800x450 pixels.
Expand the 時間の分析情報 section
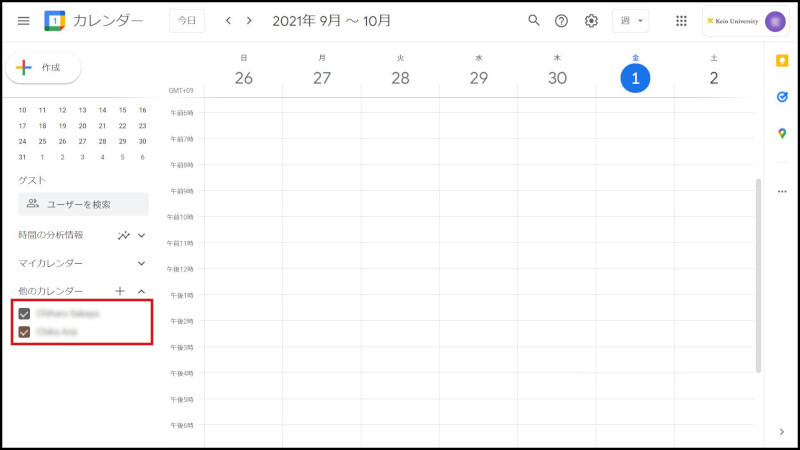(x=141, y=235)
